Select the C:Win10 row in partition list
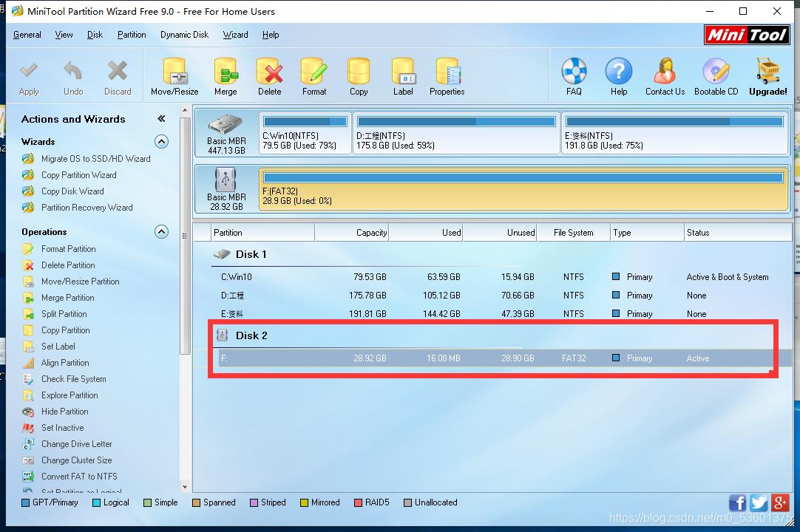Screen dimensions: 800x532 pyautogui.click(x=492, y=277)
